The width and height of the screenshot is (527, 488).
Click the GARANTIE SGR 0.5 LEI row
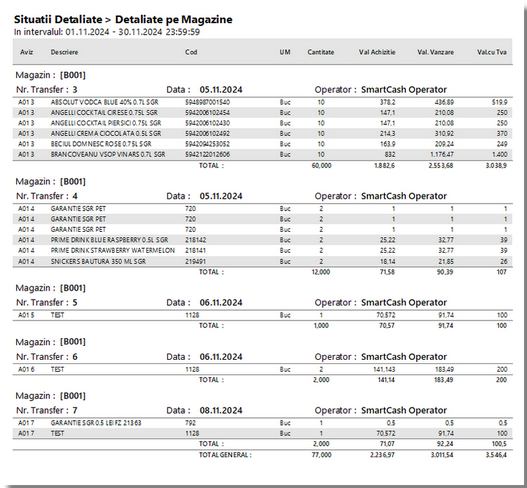point(262,423)
